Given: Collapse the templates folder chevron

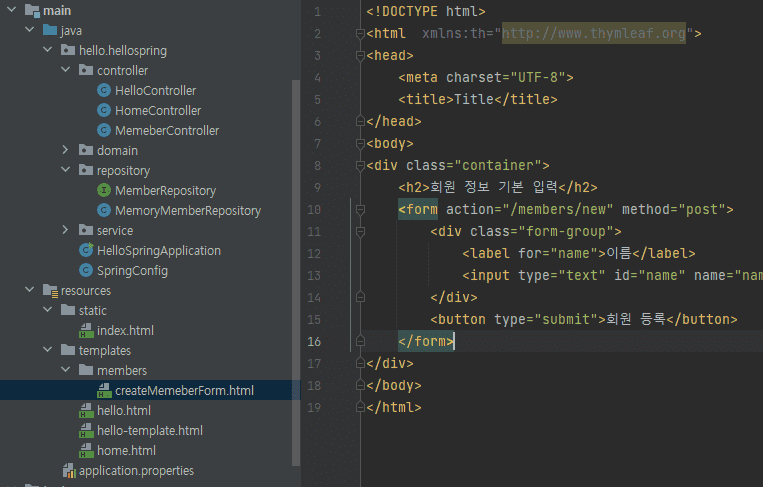Looking at the screenshot, I should pyautogui.click(x=48, y=350).
